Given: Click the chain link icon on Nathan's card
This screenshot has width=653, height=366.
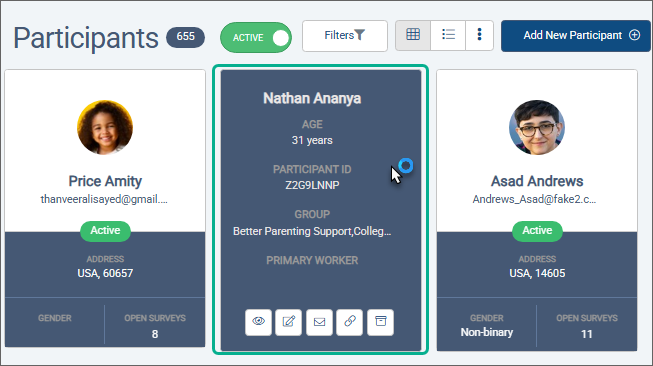Looking at the screenshot, I should coord(350,322).
